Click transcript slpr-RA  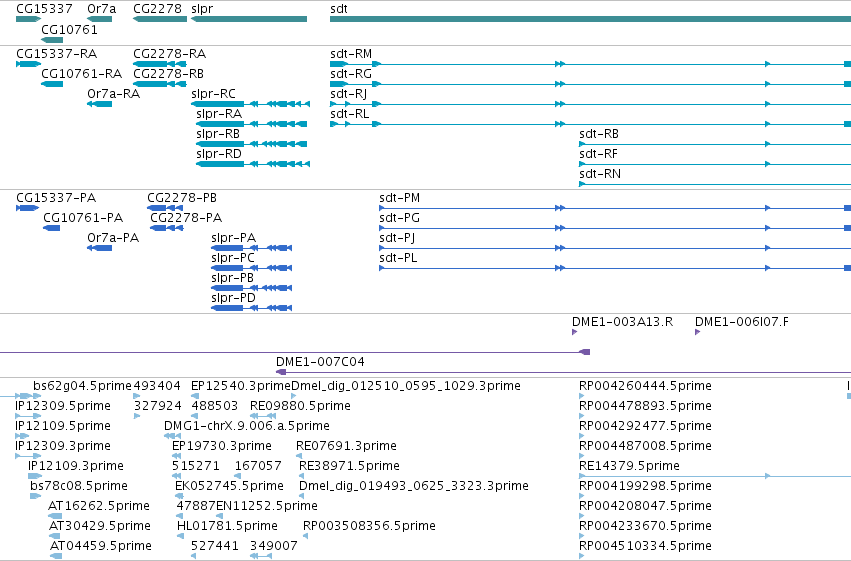point(219,114)
